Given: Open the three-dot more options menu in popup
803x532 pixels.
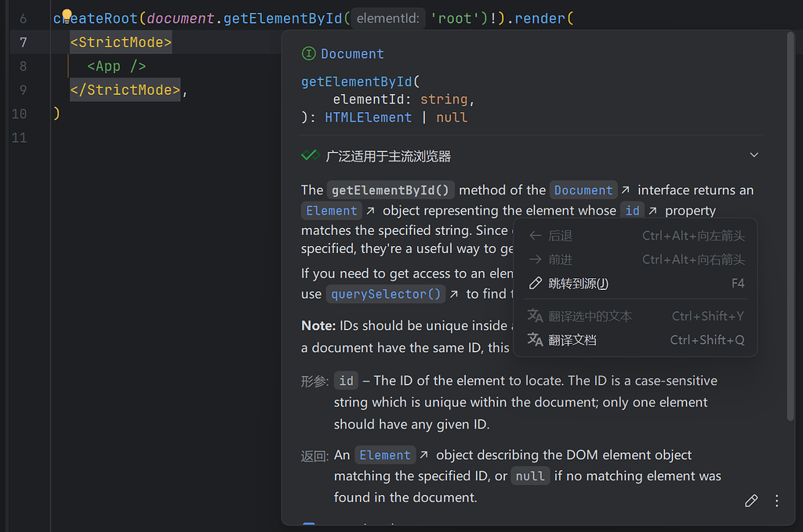Looking at the screenshot, I should click(776, 501).
